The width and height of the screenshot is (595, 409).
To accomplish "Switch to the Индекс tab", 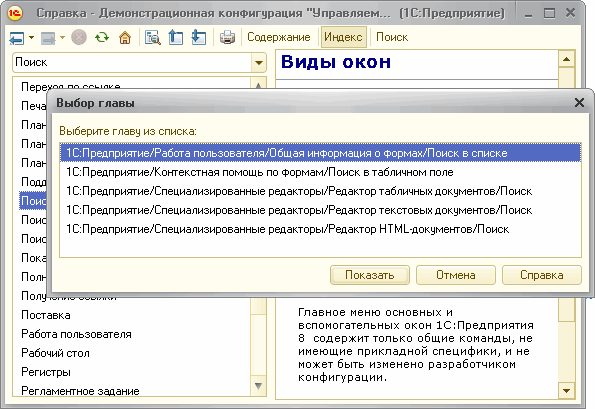I will tap(343, 37).
